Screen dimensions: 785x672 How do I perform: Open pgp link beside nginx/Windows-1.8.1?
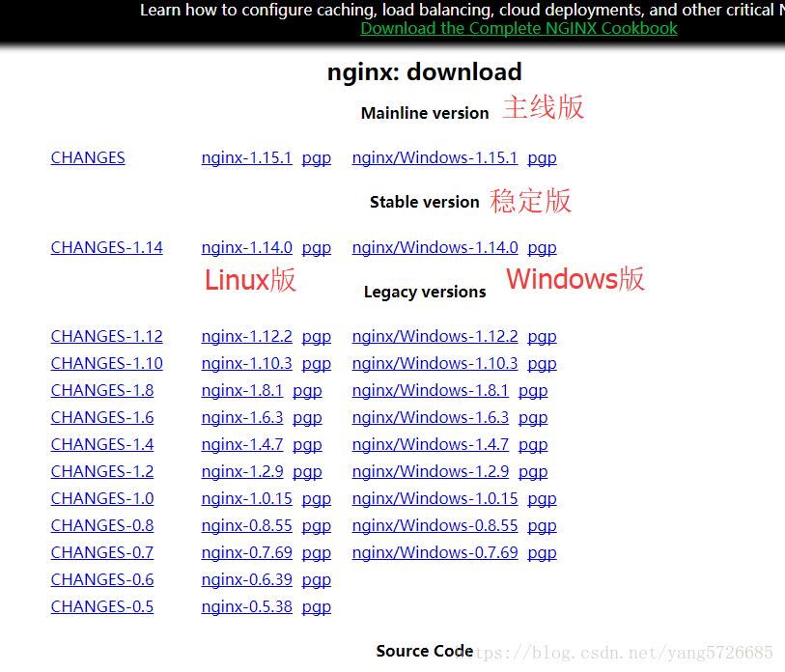pos(533,392)
